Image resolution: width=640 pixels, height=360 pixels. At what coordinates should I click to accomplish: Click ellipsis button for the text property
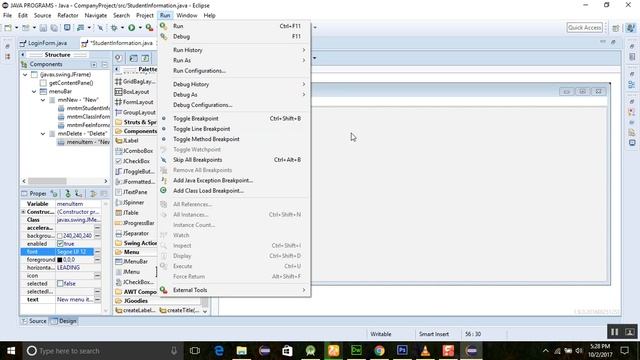[x=98, y=300]
